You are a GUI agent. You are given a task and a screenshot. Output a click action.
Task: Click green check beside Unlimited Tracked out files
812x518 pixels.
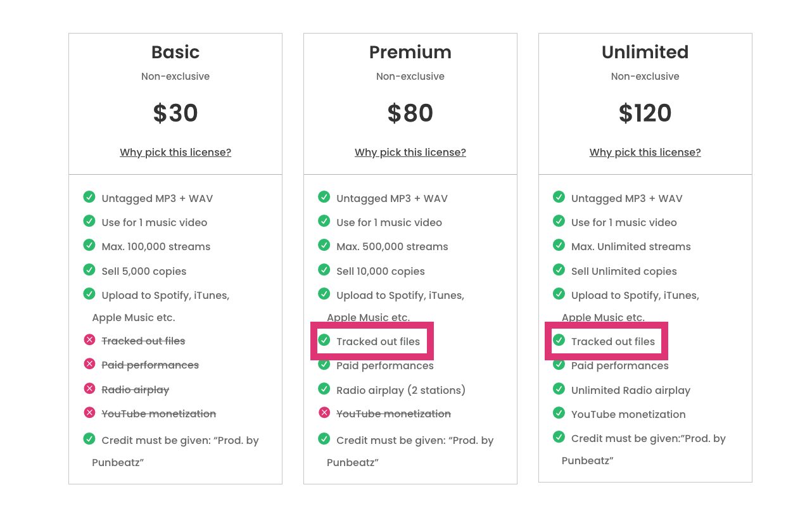point(559,341)
